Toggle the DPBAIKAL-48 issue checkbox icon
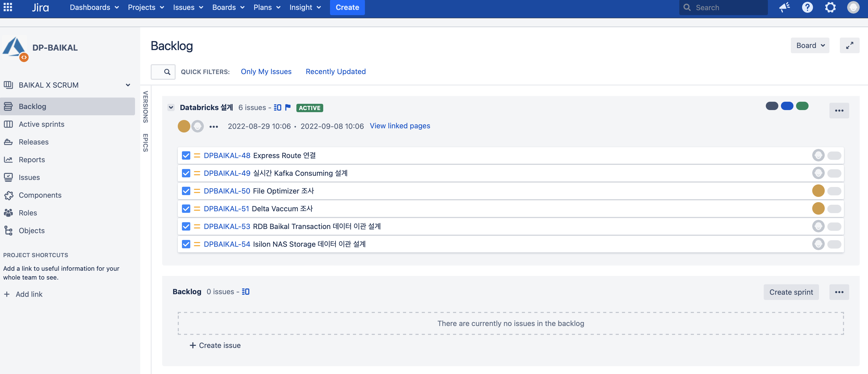The image size is (868, 374). [186, 155]
